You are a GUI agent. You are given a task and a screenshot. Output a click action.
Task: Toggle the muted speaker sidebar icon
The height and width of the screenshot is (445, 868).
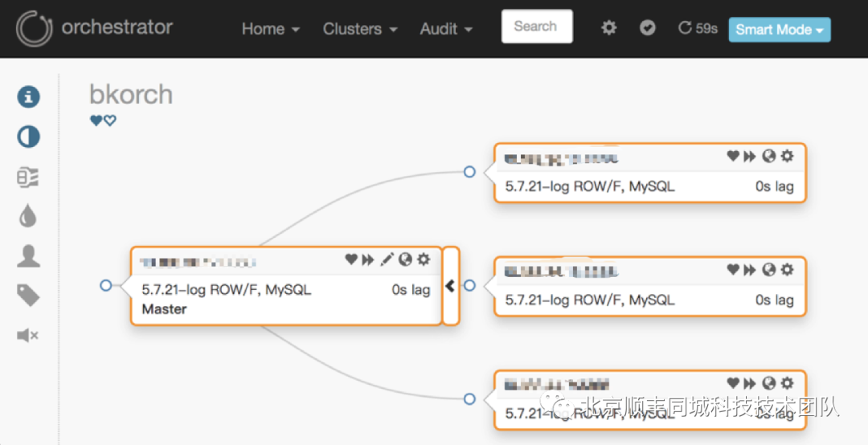point(27,335)
